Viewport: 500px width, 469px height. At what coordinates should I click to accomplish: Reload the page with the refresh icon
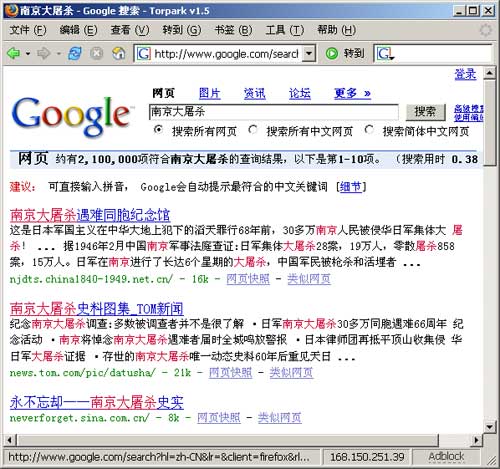[75, 53]
